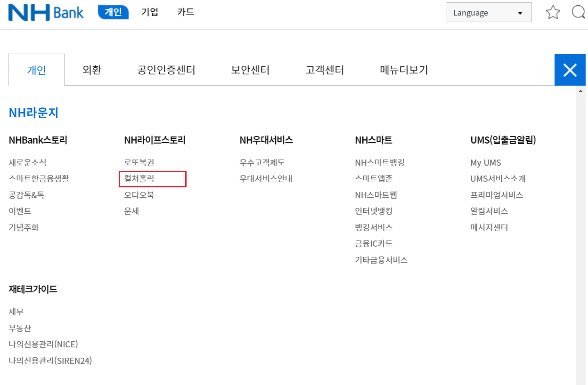Open the 메뉴더보기 tab
Viewport: 588px width, 385px height.
click(x=404, y=70)
